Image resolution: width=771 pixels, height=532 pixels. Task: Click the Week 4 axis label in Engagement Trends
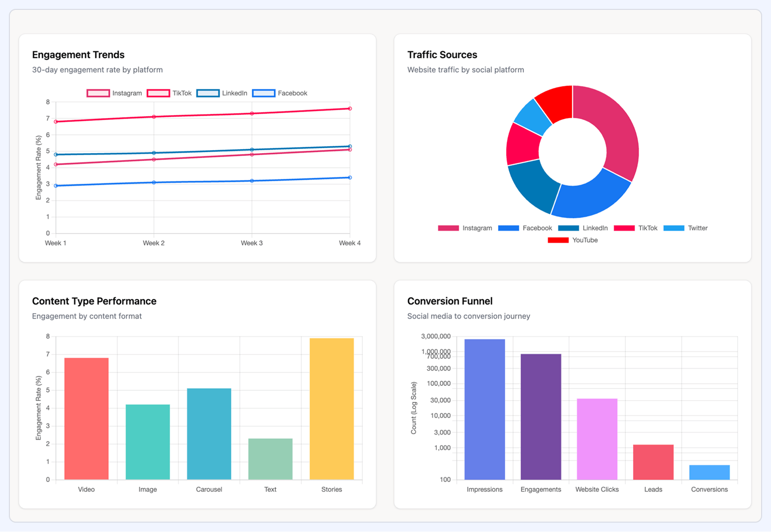pyautogui.click(x=350, y=243)
